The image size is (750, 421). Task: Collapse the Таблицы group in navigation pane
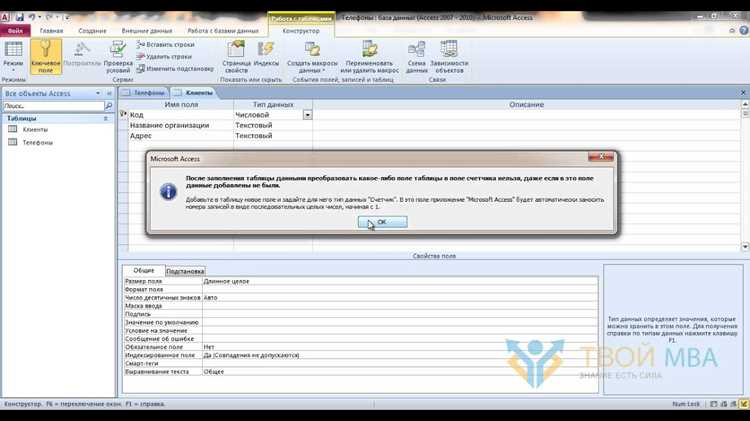tap(106, 118)
